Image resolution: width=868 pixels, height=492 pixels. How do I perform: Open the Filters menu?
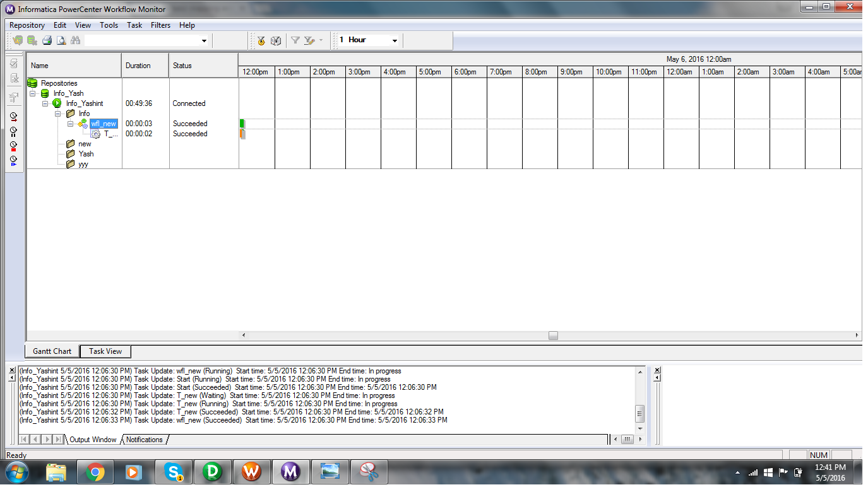click(x=160, y=25)
